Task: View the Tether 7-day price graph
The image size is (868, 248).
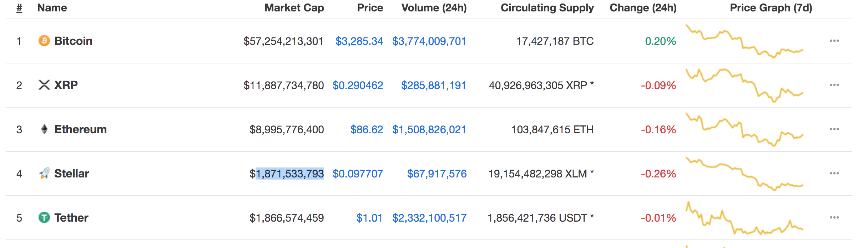Action: (x=744, y=218)
